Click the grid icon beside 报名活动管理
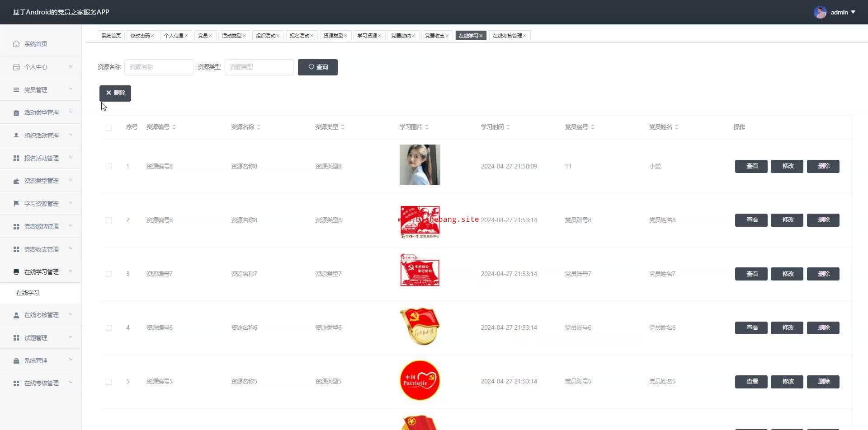868x430 pixels. coord(16,158)
